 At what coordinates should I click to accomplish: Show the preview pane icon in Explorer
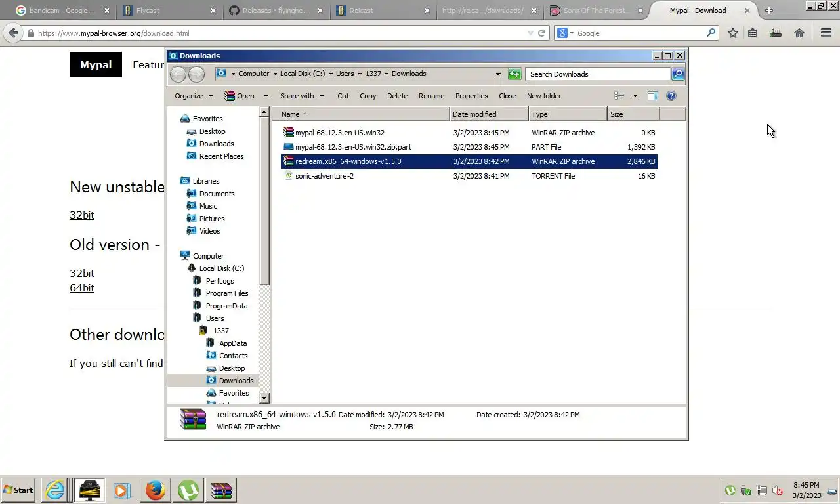(x=652, y=96)
